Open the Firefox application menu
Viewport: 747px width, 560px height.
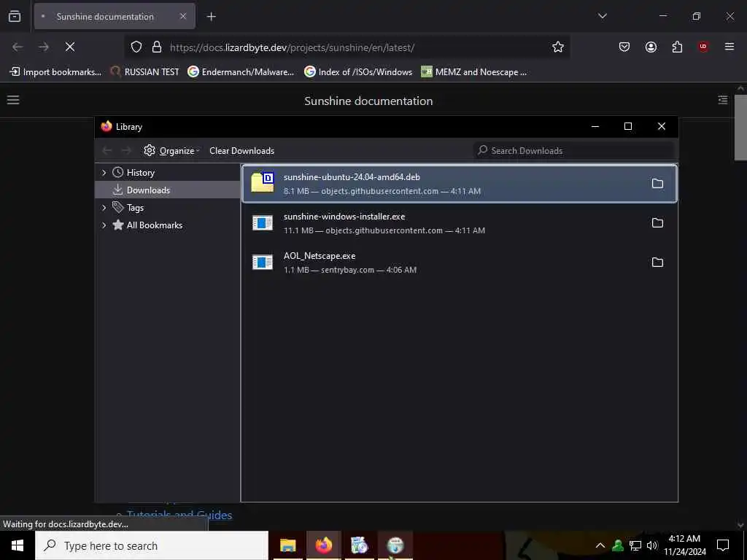point(729,47)
